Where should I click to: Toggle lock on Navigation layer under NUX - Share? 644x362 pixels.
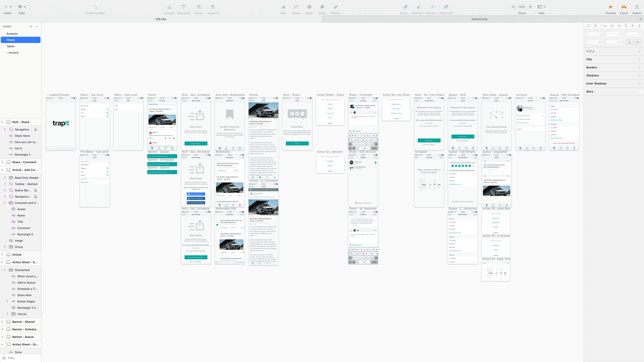[x=35, y=129]
